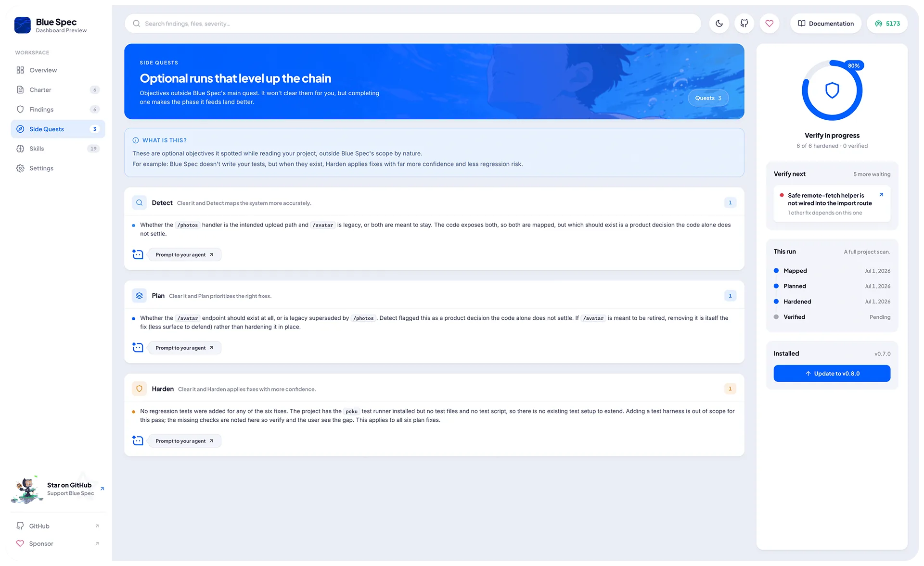The width and height of the screenshot is (924, 566).
Task: Open the Overview page
Action: [58, 70]
